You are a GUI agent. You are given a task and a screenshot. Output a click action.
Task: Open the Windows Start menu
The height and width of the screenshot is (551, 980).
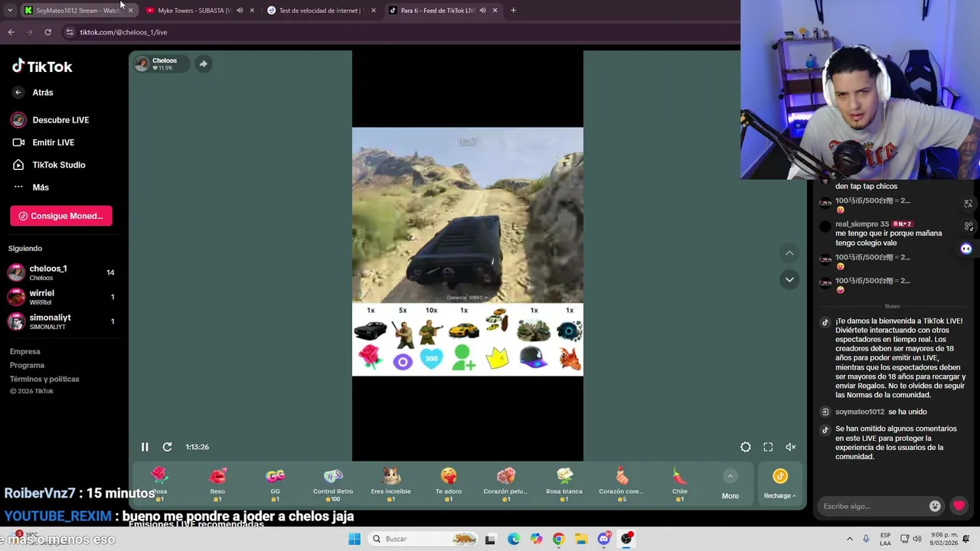pyautogui.click(x=354, y=539)
